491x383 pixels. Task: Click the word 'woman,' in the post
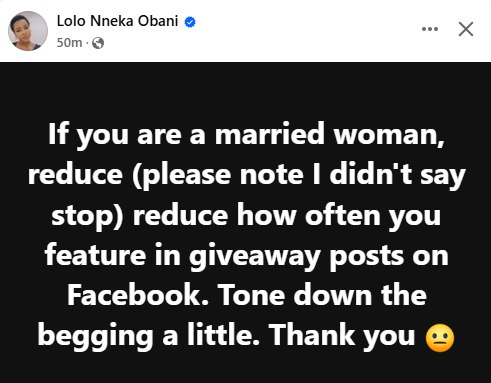click(x=389, y=135)
